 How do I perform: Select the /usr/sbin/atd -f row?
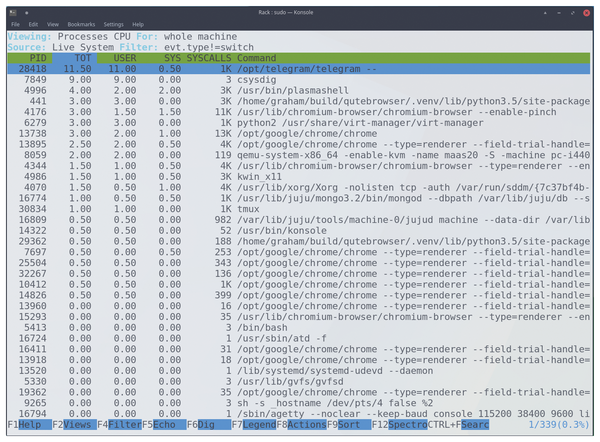(x=298, y=338)
